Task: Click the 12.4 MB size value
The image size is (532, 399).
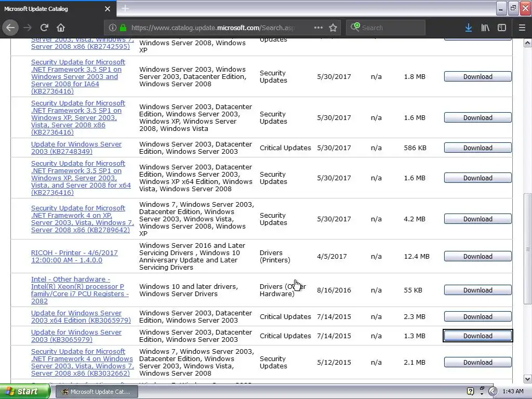Action: 417,257
